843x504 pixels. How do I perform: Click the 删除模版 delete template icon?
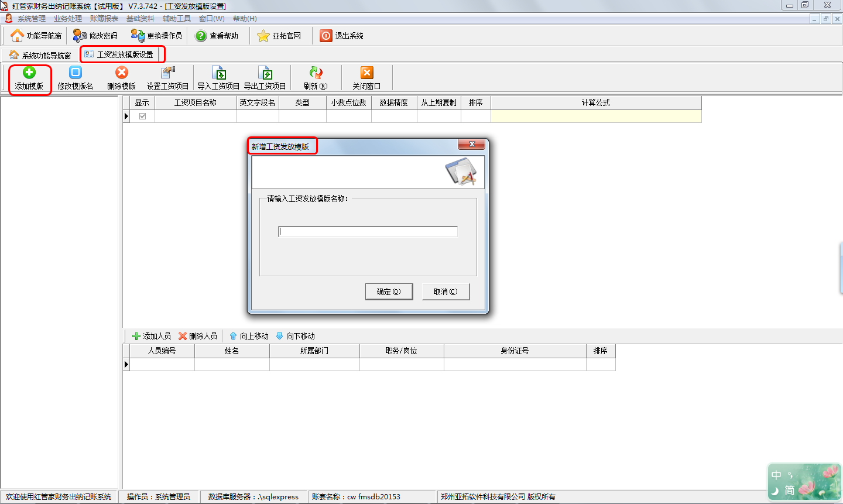click(x=121, y=73)
